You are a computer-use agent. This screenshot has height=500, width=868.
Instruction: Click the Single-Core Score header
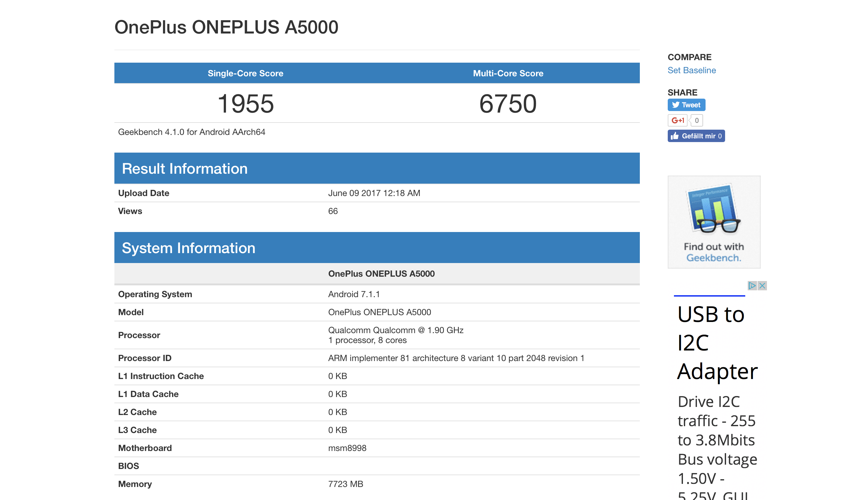coord(246,73)
